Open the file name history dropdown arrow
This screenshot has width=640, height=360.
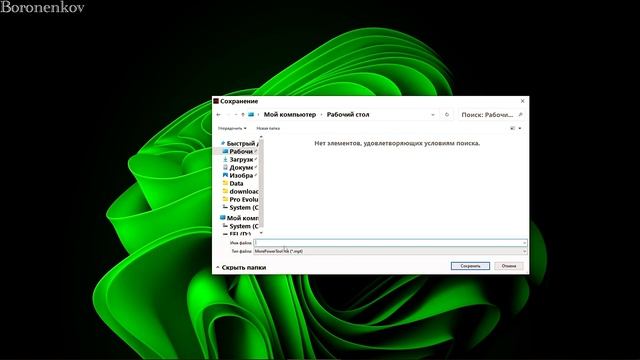pos(524,243)
